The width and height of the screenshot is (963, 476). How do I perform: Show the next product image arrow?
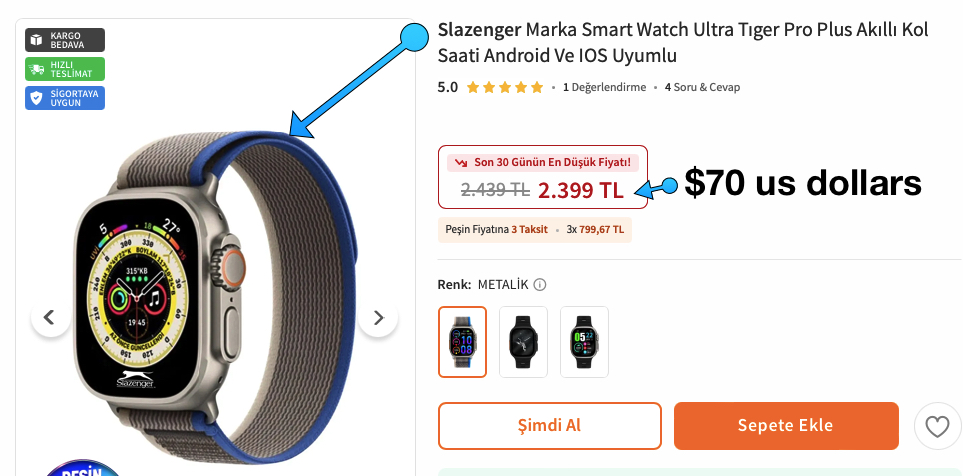tap(378, 318)
